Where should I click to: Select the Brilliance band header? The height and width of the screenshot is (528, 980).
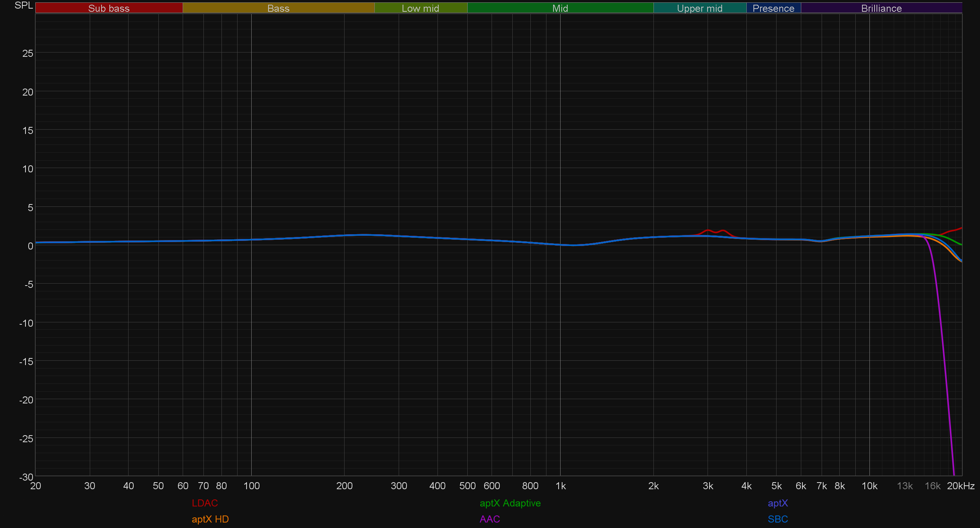881,8
